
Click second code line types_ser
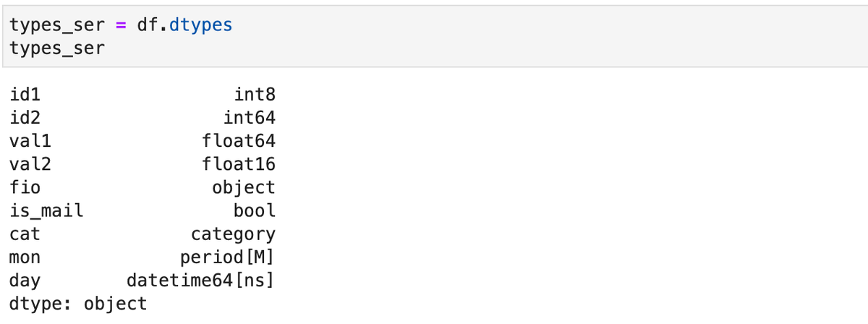[58, 48]
